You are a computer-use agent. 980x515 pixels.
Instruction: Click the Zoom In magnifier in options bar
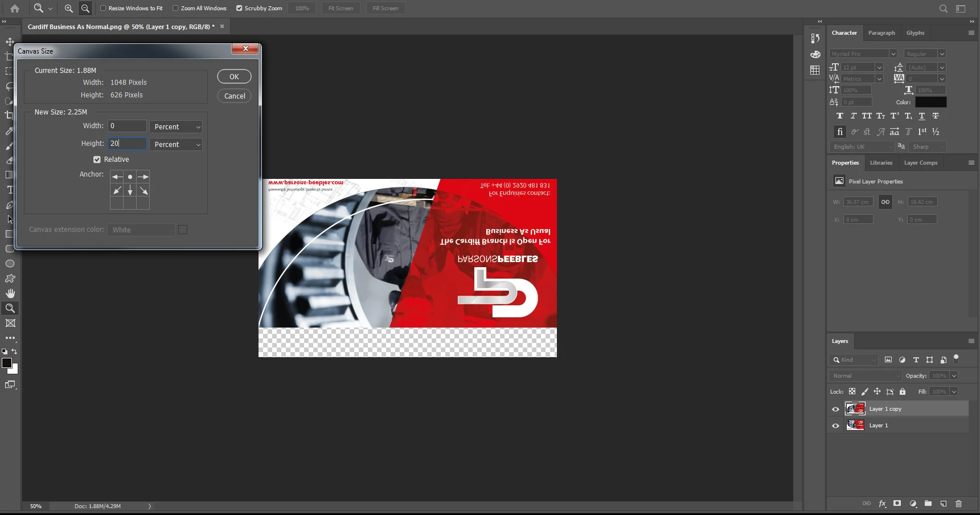(68, 8)
